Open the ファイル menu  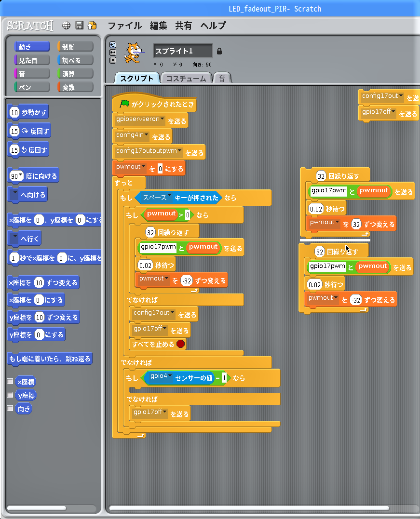click(124, 26)
